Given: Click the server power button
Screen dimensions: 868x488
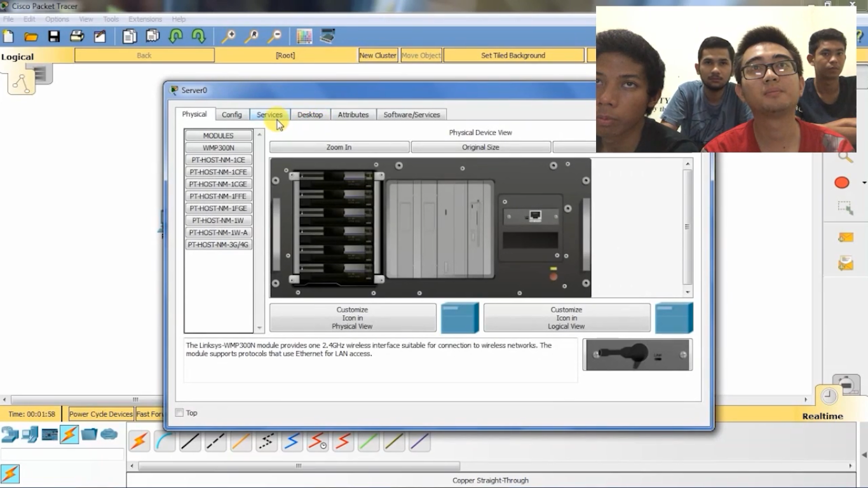Looking at the screenshot, I should click(553, 276).
